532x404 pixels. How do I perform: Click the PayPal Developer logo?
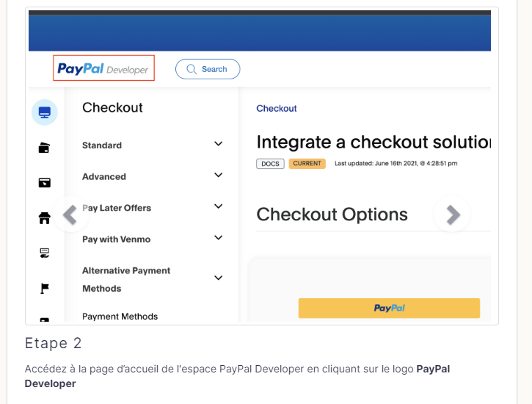(x=103, y=70)
